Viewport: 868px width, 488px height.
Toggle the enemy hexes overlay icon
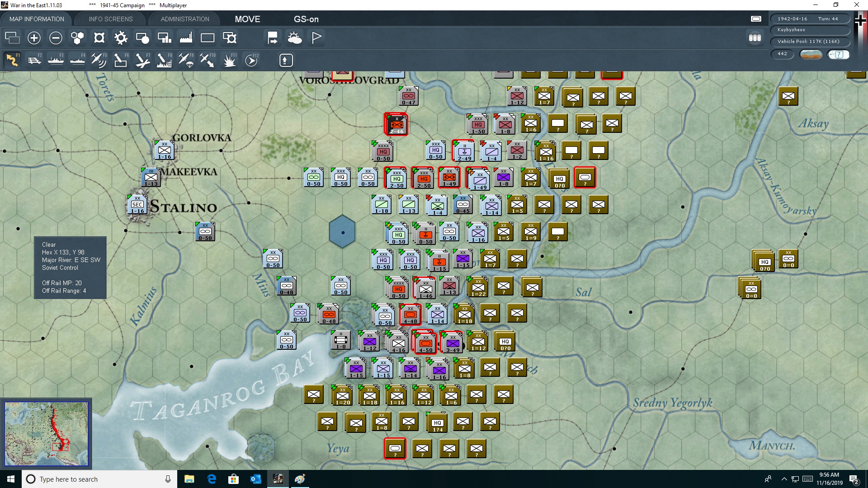[99, 38]
